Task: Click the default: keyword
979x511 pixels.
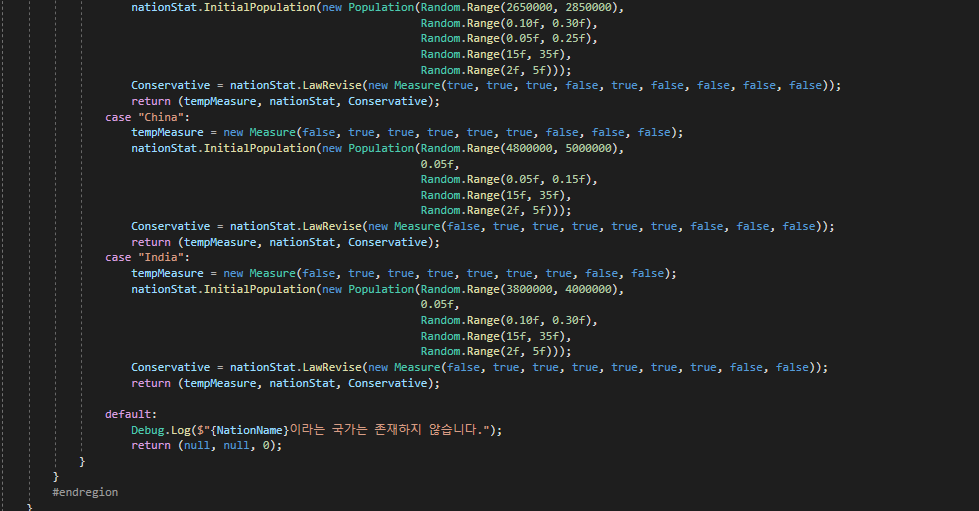Action: click(x=130, y=414)
